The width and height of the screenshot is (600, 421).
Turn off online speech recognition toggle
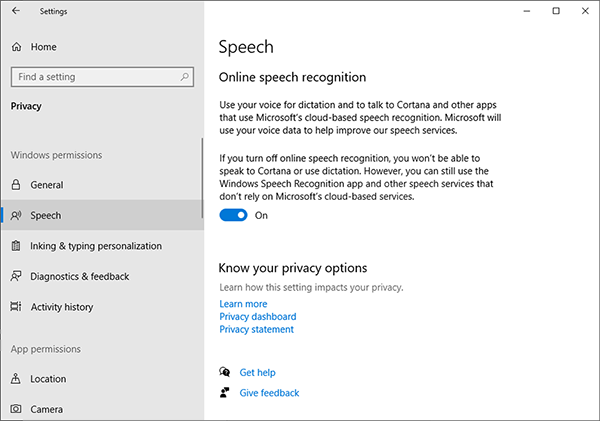tap(233, 215)
